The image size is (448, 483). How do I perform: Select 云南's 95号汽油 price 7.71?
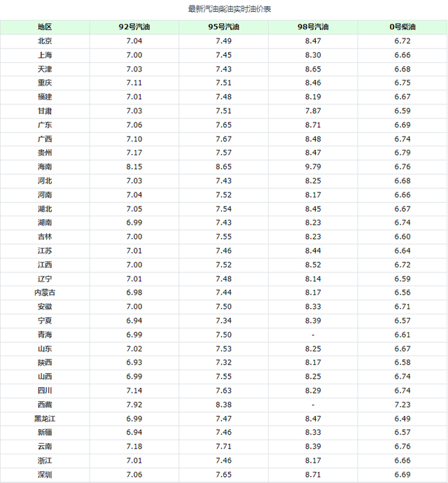tap(224, 447)
